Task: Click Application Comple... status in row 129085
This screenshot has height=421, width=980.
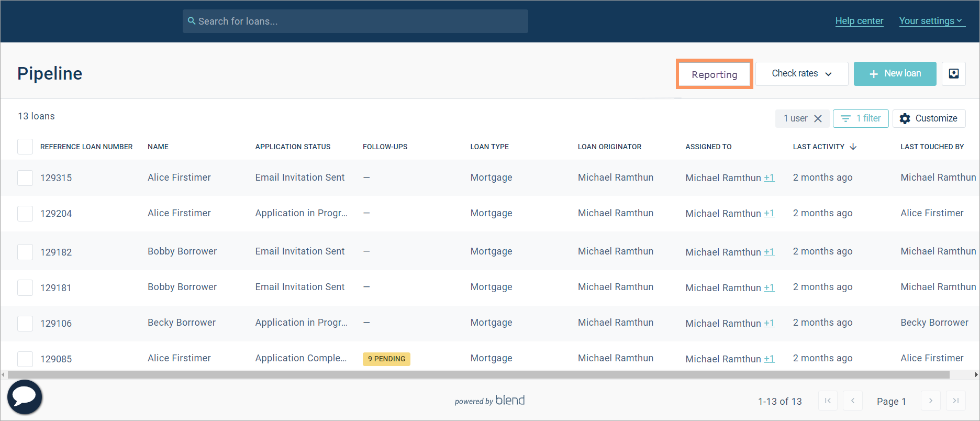Action: point(301,358)
